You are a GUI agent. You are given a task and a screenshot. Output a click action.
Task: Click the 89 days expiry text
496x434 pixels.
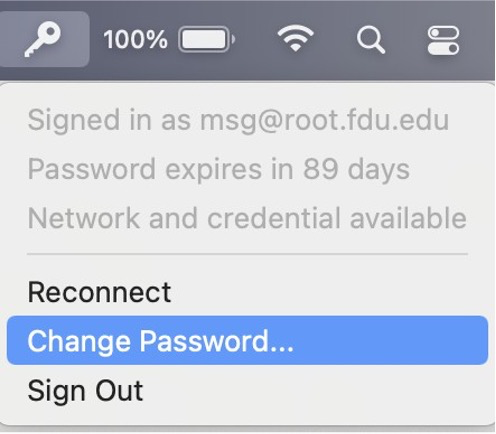coord(356,169)
